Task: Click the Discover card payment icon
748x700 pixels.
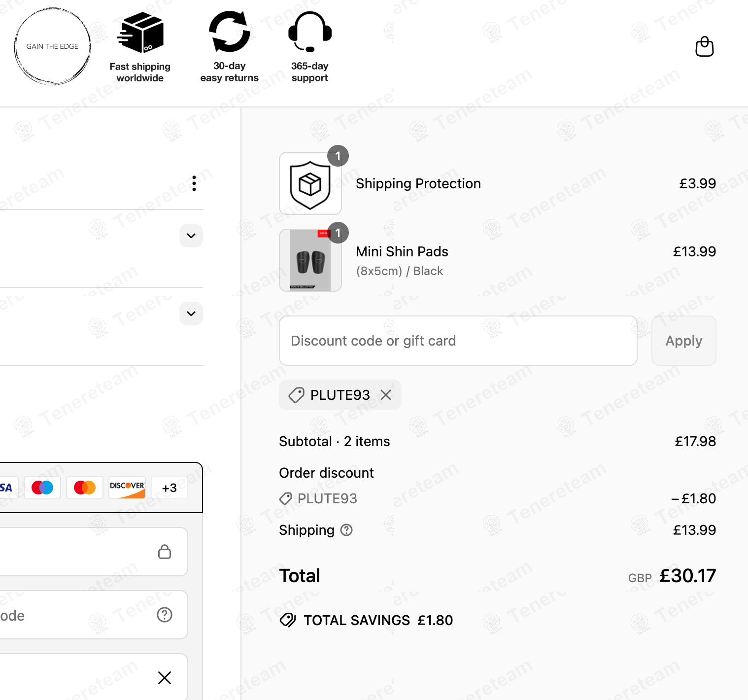Action: (127, 488)
